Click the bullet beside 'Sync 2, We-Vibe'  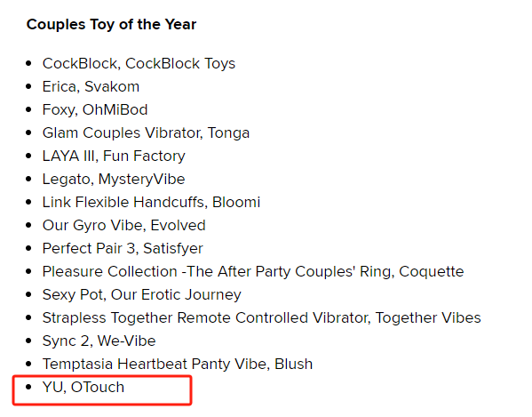coord(28,341)
